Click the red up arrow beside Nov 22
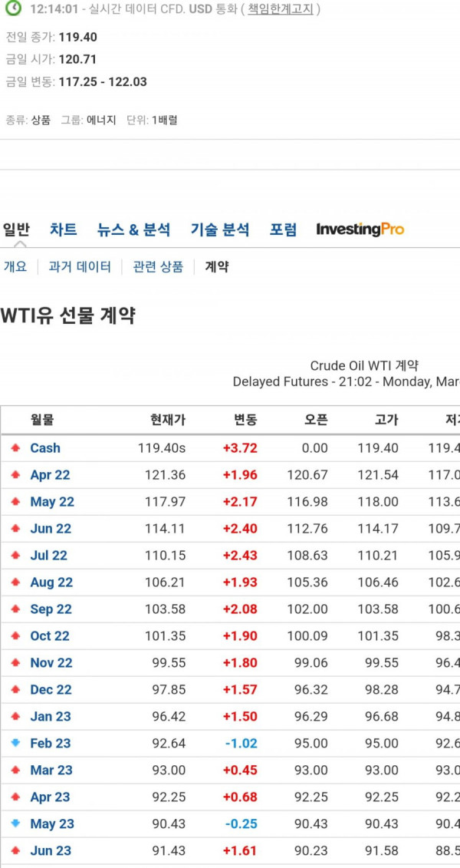460x868 pixels. tap(15, 662)
